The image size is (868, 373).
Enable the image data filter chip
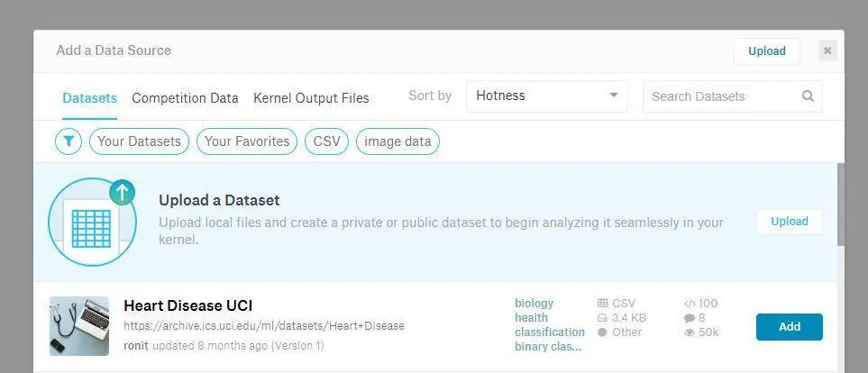pyautogui.click(x=397, y=141)
